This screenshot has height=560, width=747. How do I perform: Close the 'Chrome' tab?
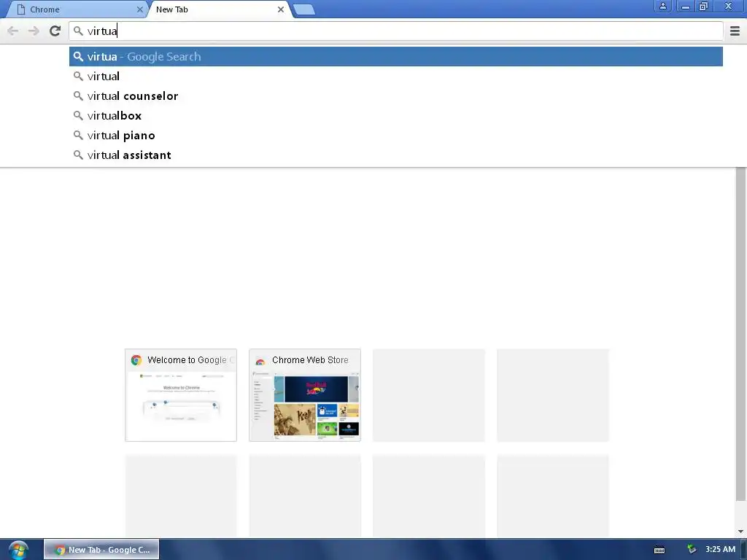(139, 9)
